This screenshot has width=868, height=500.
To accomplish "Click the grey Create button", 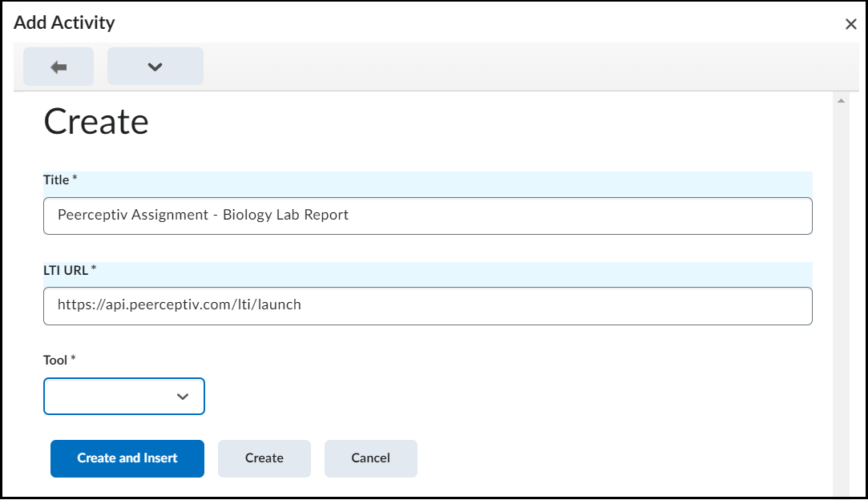I will 264,458.
